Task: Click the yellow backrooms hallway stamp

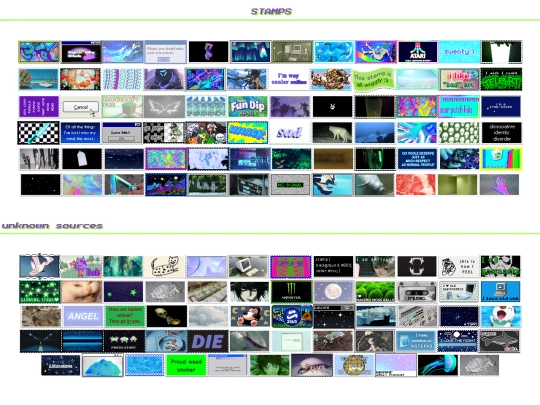Action: pyautogui.click(x=458, y=185)
